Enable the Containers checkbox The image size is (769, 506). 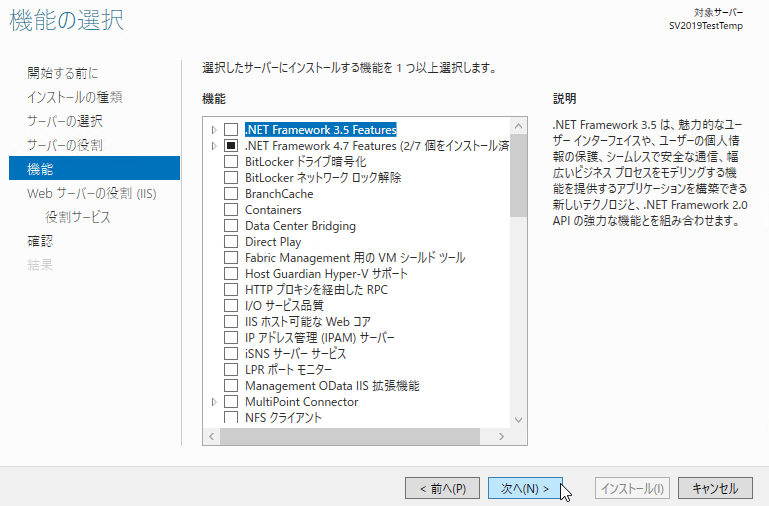pos(231,210)
